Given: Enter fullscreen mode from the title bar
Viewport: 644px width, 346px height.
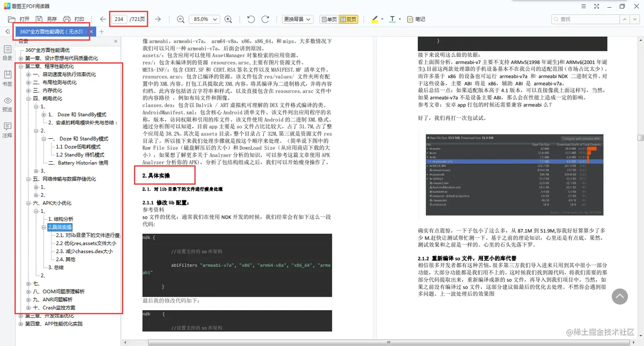Looking at the screenshot, I should coord(597,6).
